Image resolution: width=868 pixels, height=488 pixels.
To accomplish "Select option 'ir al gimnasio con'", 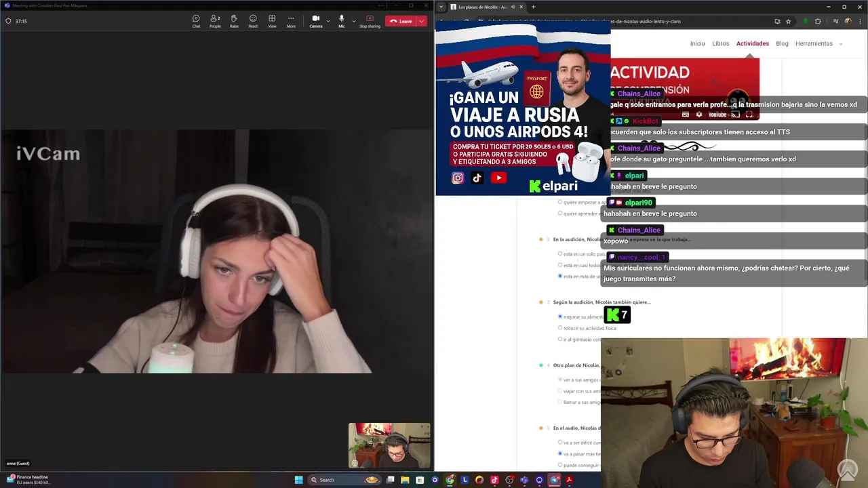I will (560, 339).
